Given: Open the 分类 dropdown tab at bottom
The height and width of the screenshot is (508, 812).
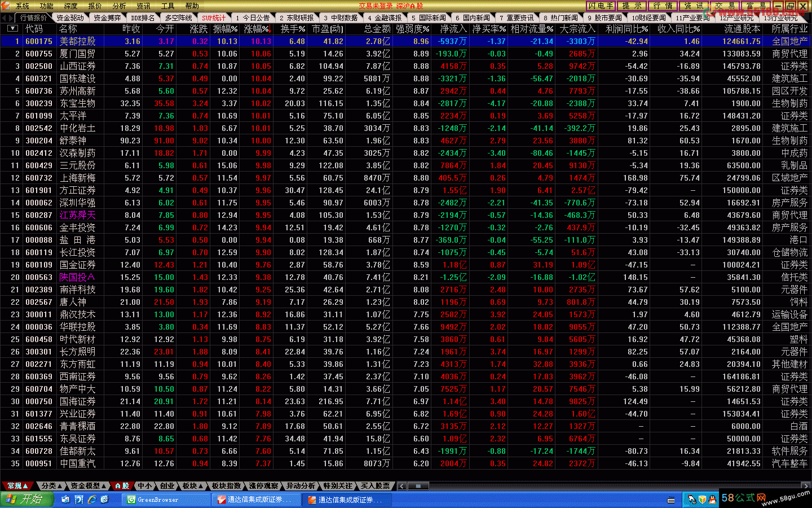Looking at the screenshot, I should tap(52, 485).
